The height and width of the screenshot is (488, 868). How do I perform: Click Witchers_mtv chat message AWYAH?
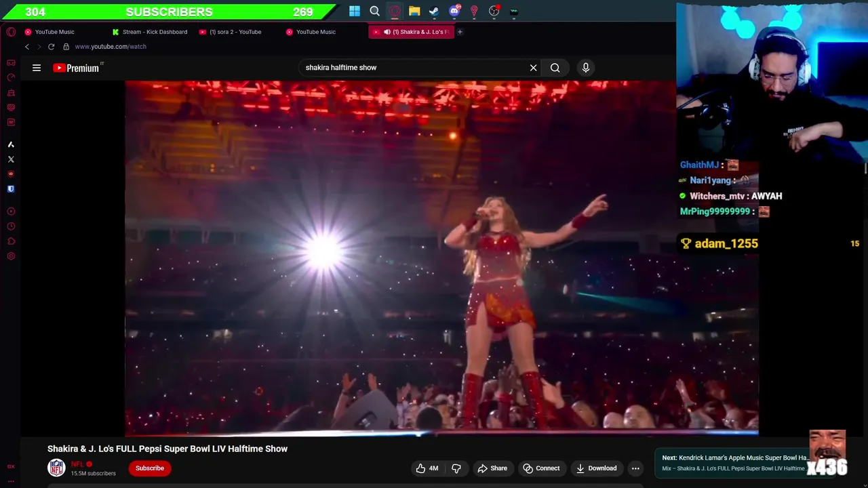(731, 196)
